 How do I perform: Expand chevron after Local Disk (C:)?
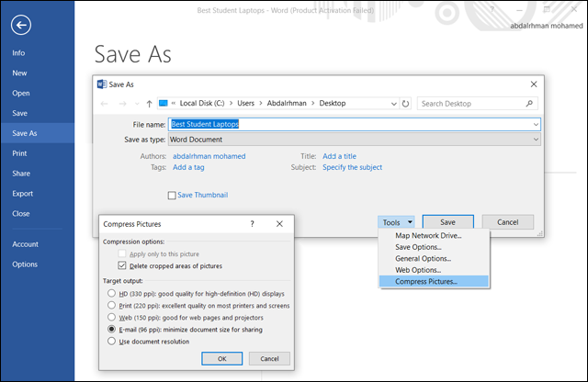[x=231, y=104]
